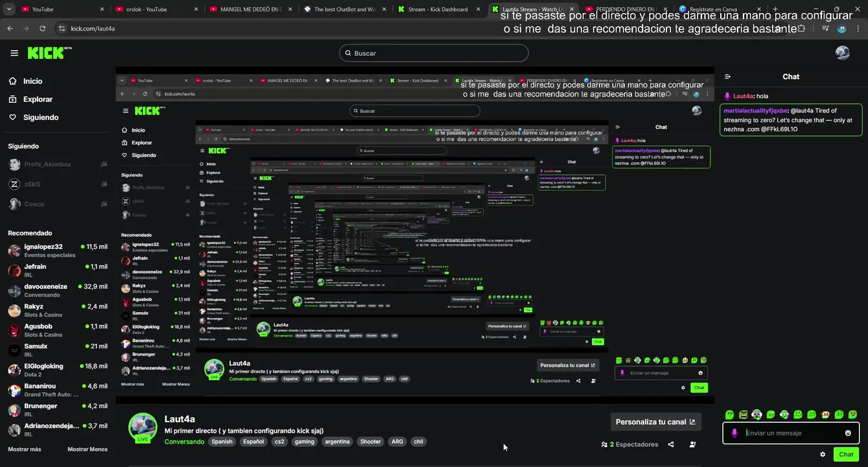The height and width of the screenshot is (467, 868).
Task: Close the Stream - Kick Dashboard tab
Action: click(479, 9)
